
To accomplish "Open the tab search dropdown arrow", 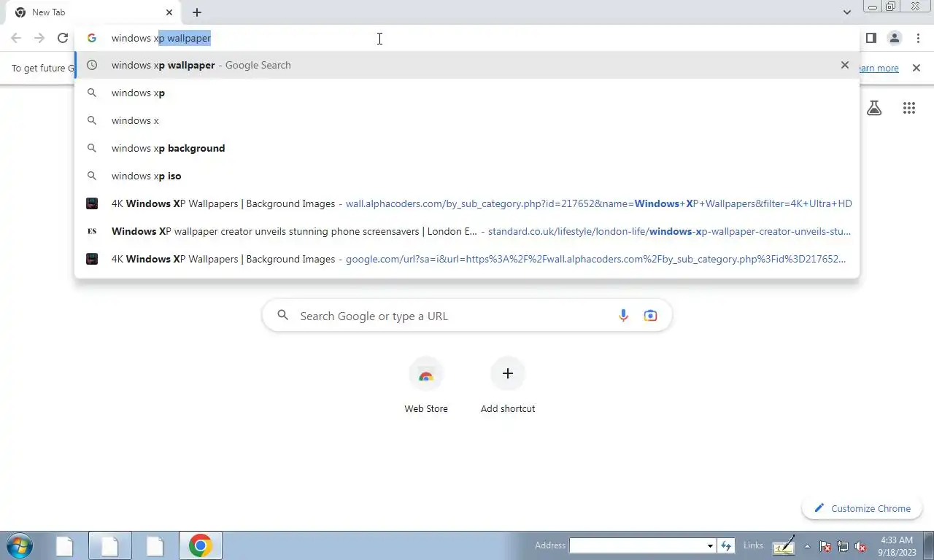I will (846, 12).
